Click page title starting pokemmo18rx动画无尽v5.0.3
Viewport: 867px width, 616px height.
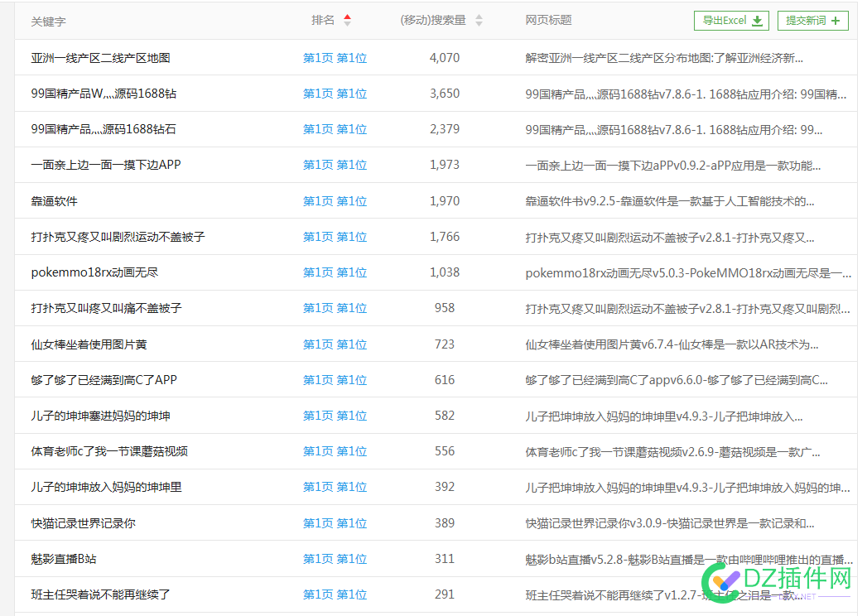(688, 272)
